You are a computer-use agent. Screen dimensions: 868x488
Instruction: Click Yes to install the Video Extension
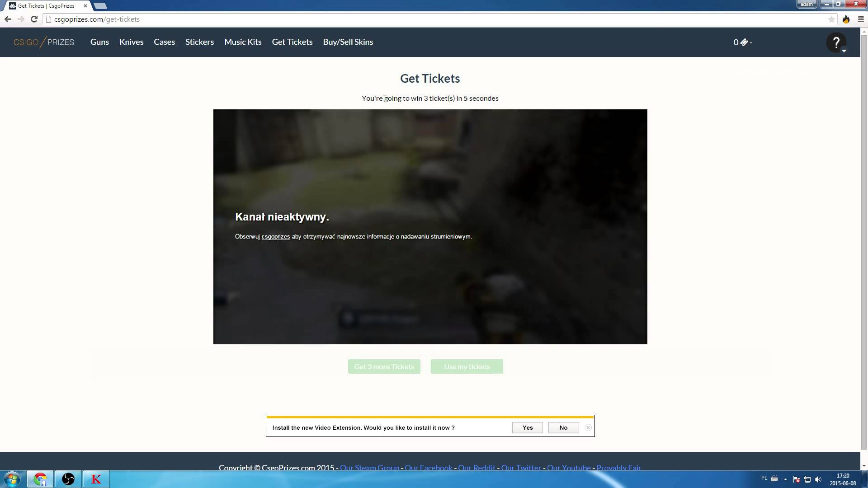tap(527, 427)
